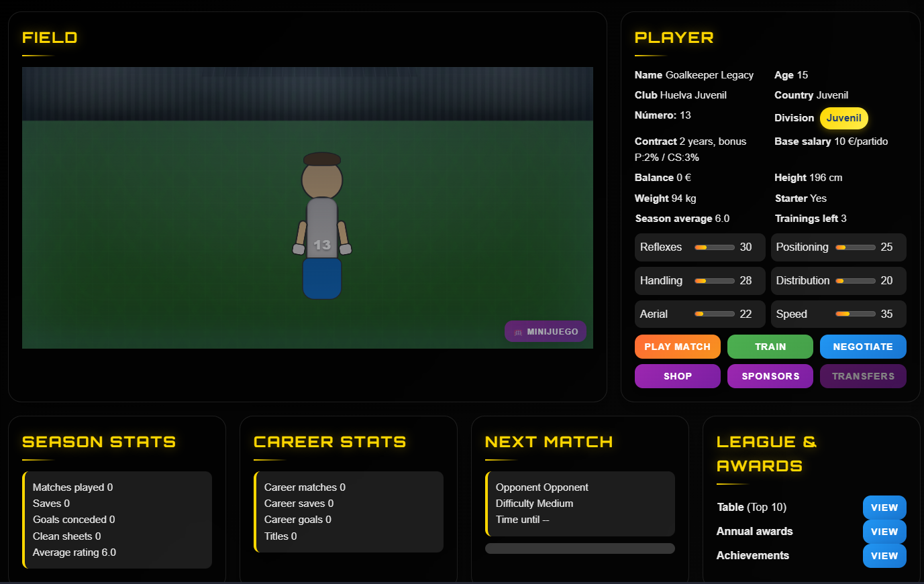Click the 'Name Goalkeeper Legacy' text
Screen dimensions: 924x584
click(x=694, y=75)
